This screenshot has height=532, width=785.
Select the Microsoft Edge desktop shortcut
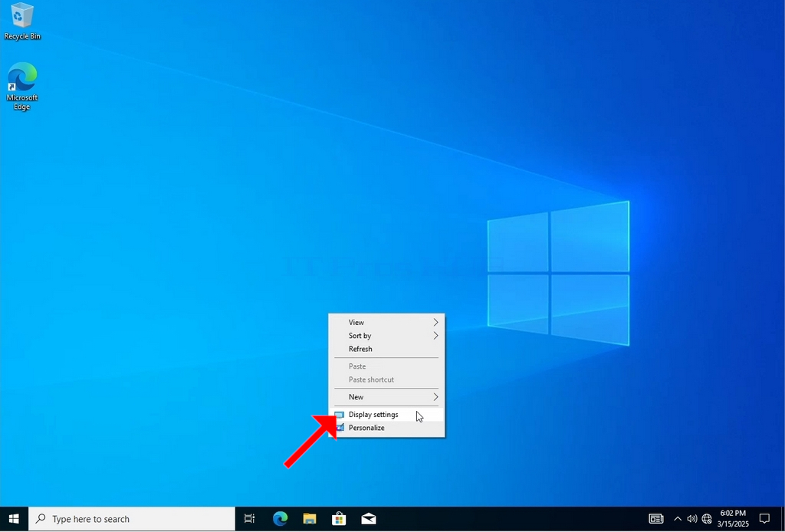point(22,86)
